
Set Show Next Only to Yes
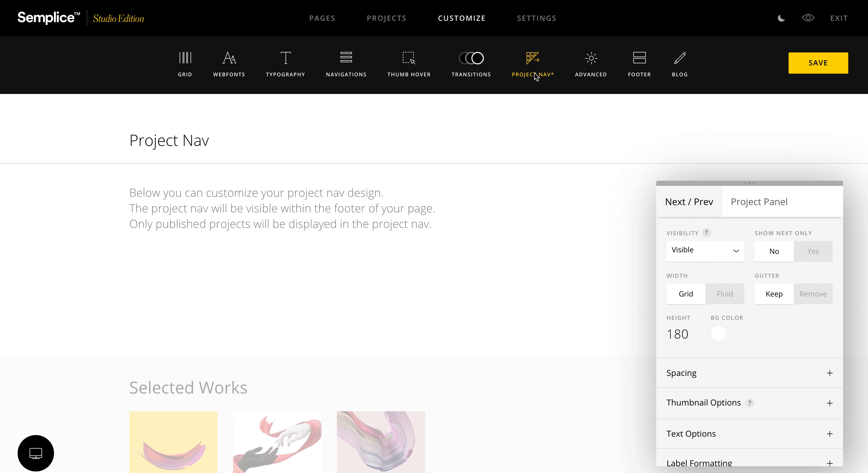[813, 251]
